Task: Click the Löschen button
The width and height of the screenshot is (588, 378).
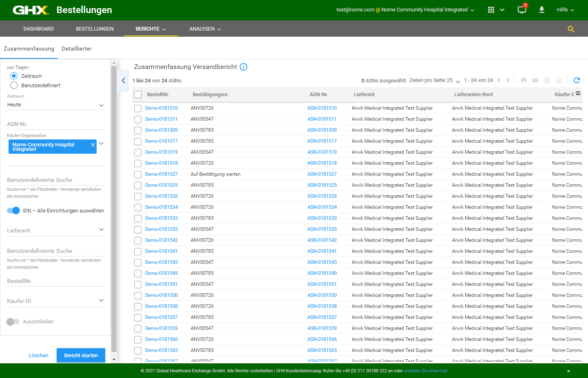Action: click(x=39, y=356)
